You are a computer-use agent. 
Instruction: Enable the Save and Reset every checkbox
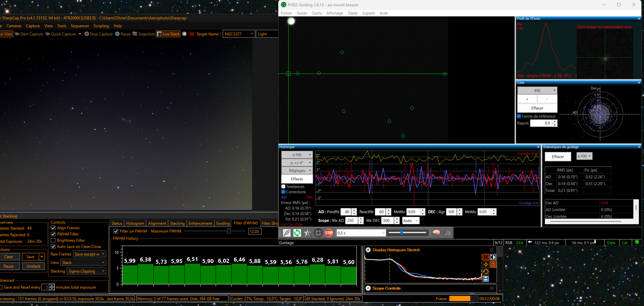pos(1,287)
